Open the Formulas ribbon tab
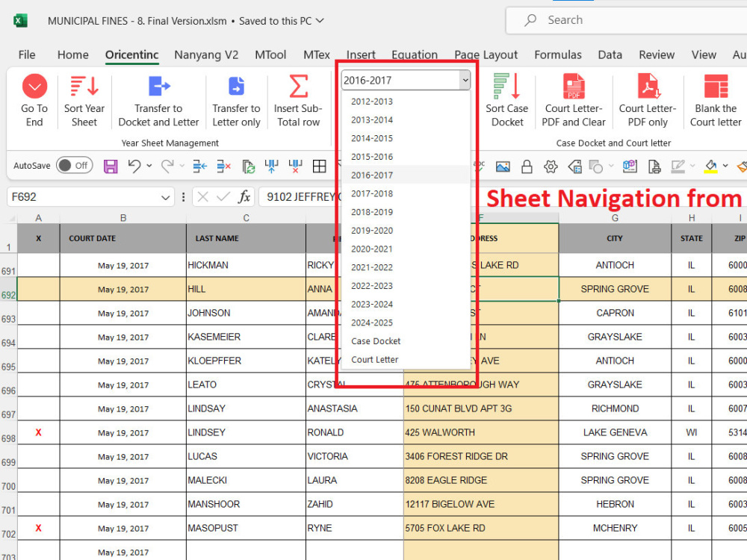This screenshot has width=747, height=560. (x=557, y=55)
